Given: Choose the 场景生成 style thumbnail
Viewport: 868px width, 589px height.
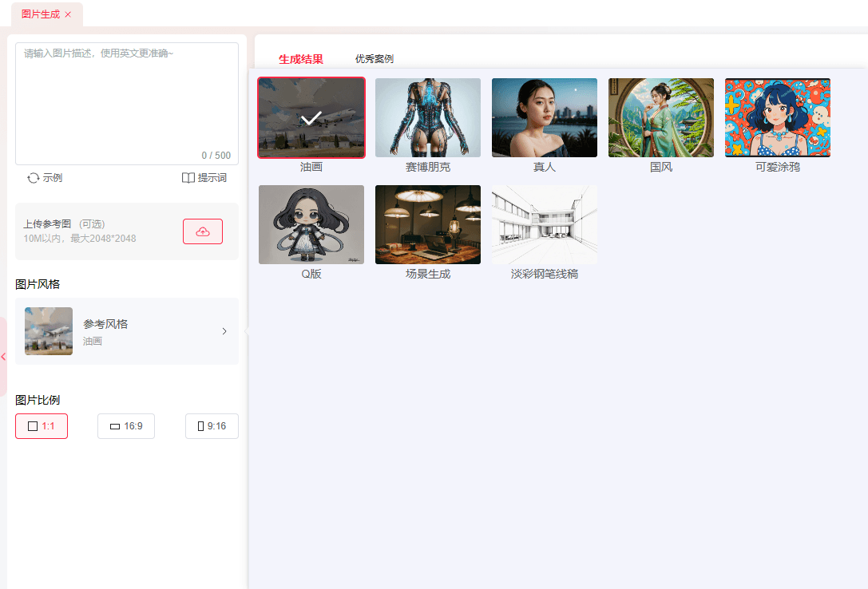Looking at the screenshot, I should pyautogui.click(x=428, y=224).
